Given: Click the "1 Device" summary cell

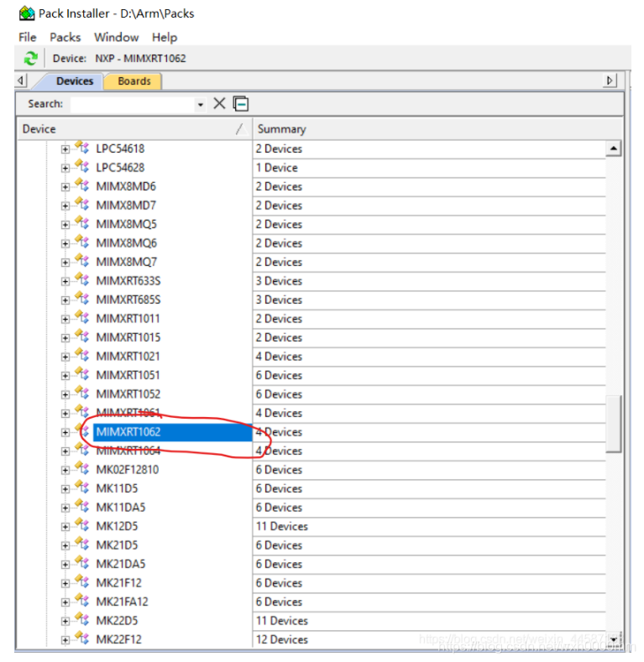Looking at the screenshot, I should [276, 168].
